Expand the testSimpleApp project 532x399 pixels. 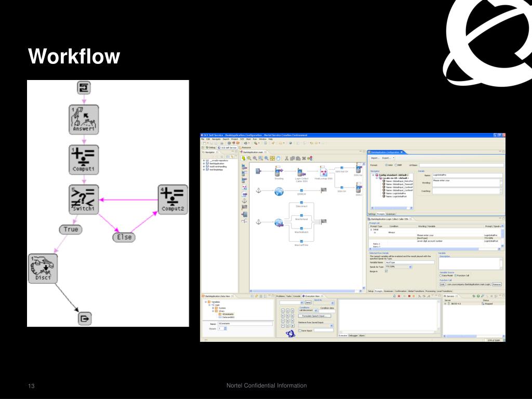click(x=204, y=170)
